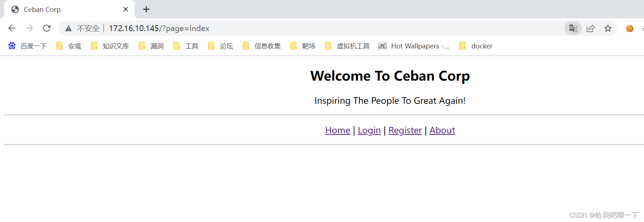The height and width of the screenshot is (222, 644).
Task: Select the Ceban Corp browser tab
Action: (x=69, y=9)
